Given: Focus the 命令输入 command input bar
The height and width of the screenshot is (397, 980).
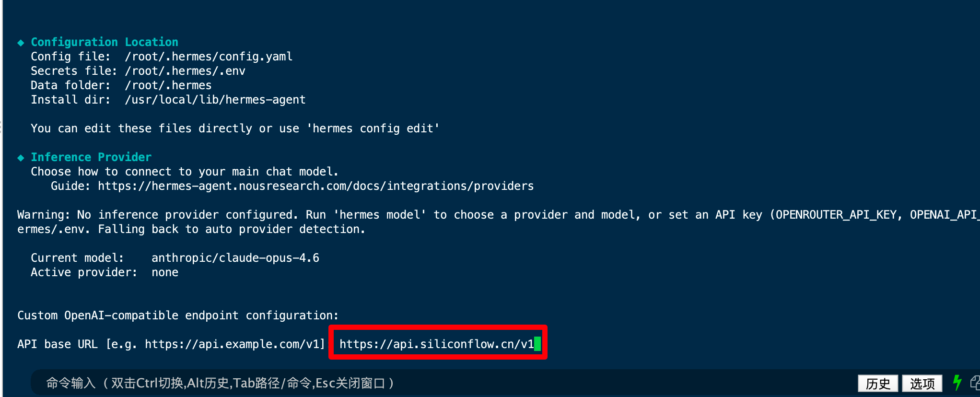Looking at the screenshot, I should [x=432, y=383].
